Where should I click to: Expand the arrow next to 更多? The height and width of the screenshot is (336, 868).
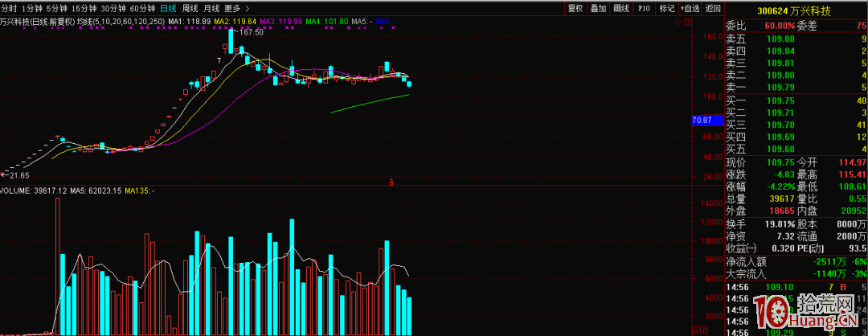coord(247,8)
